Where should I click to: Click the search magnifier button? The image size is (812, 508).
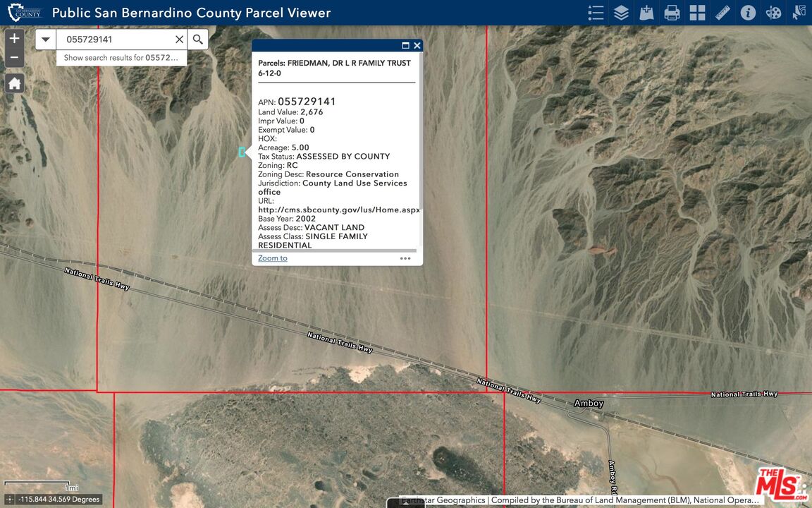[x=198, y=40]
